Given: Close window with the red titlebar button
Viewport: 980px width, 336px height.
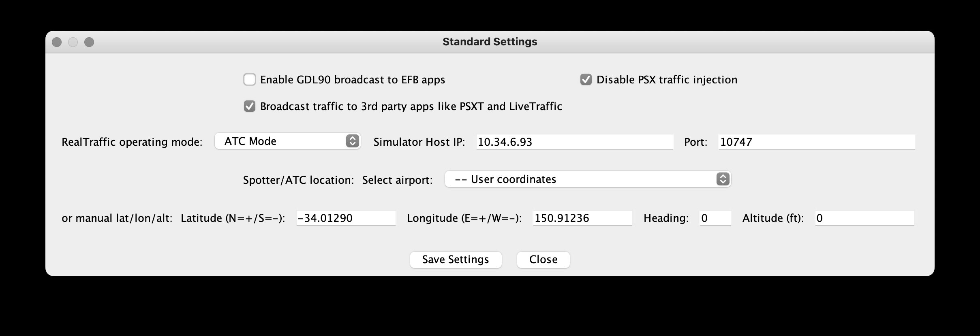Looking at the screenshot, I should (x=57, y=42).
